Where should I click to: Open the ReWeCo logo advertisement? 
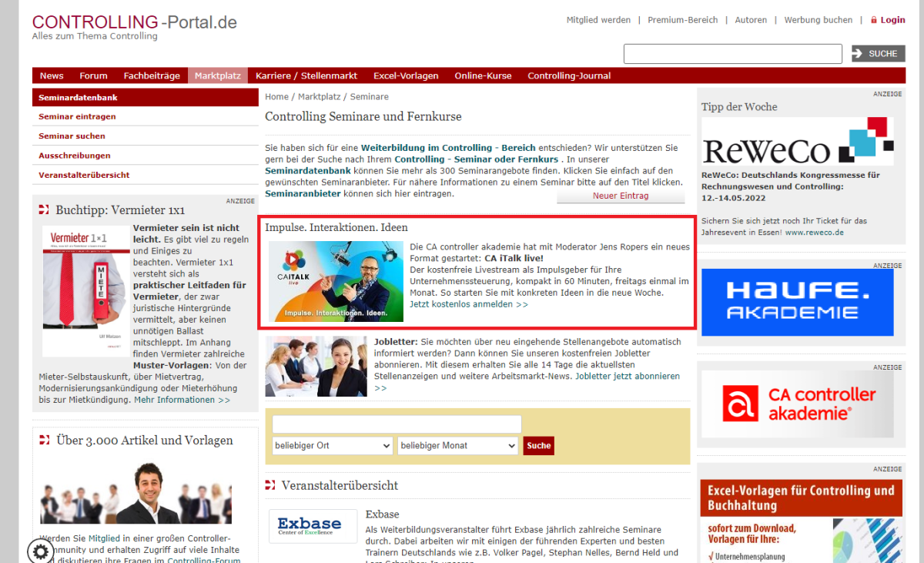coord(798,141)
